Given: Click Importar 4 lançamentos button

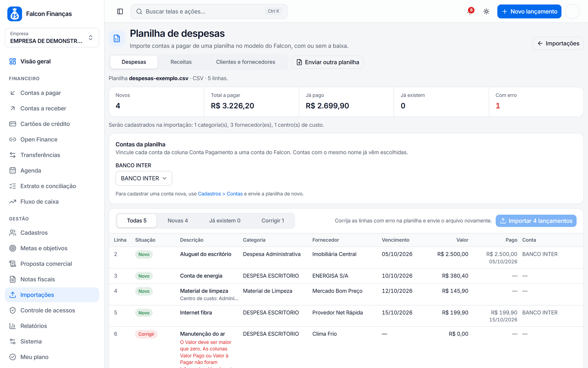Looking at the screenshot, I should [536, 221].
